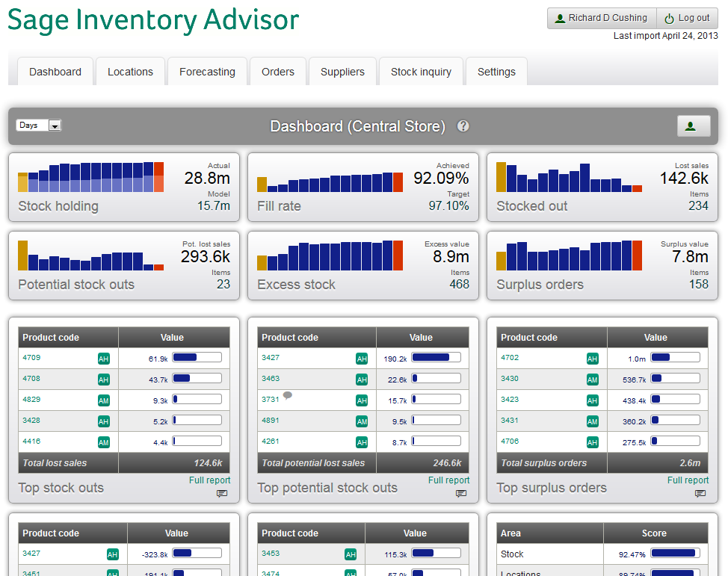Open the Stock holding chart tile
The height and width of the screenshot is (576, 728).
coord(124,188)
